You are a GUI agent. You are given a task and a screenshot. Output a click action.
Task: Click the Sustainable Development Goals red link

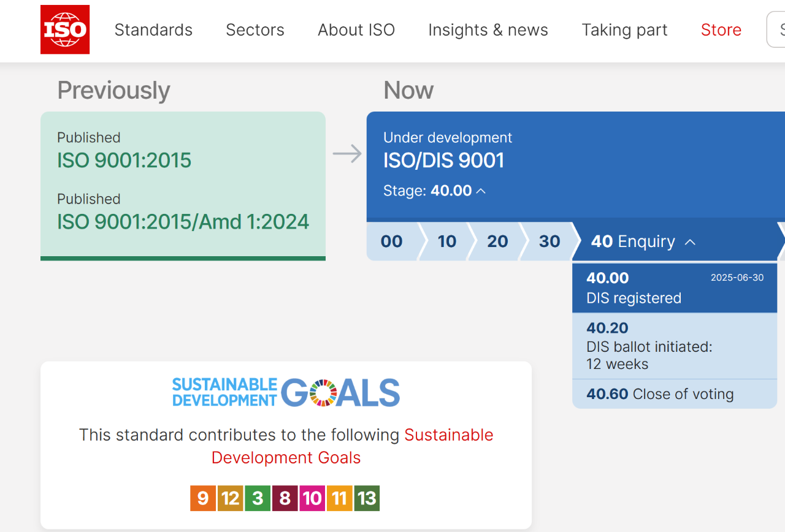352,446
